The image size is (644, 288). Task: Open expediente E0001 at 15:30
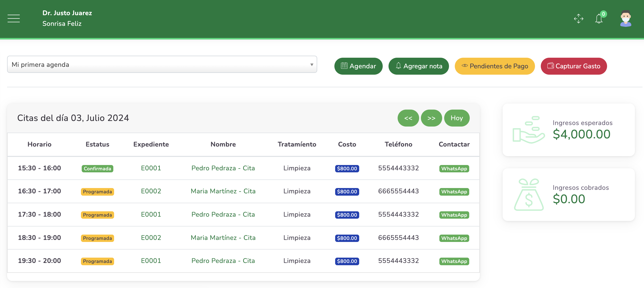pyautogui.click(x=151, y=168)
